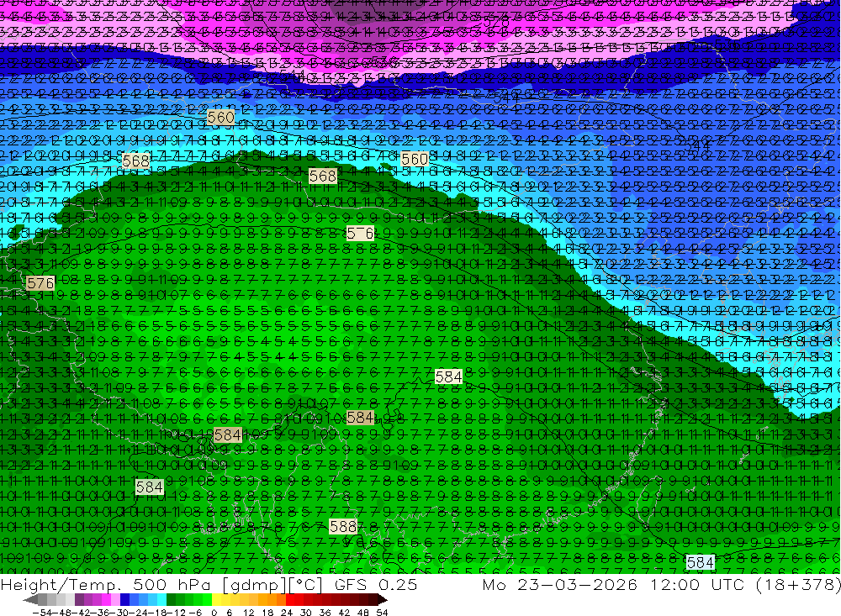Image resolution: width=841 pixels, height=616 pixels.
Task: Click the black right arrow of the color scale
Action: point(383,600)
